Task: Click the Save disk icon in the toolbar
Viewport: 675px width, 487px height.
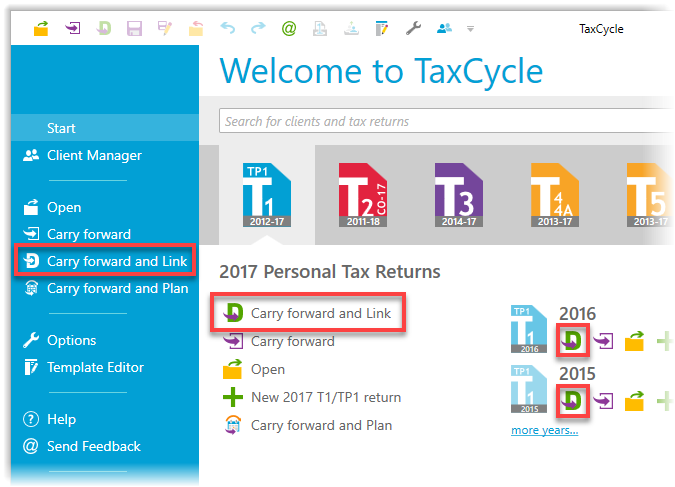Action: [x=134, y=29]
